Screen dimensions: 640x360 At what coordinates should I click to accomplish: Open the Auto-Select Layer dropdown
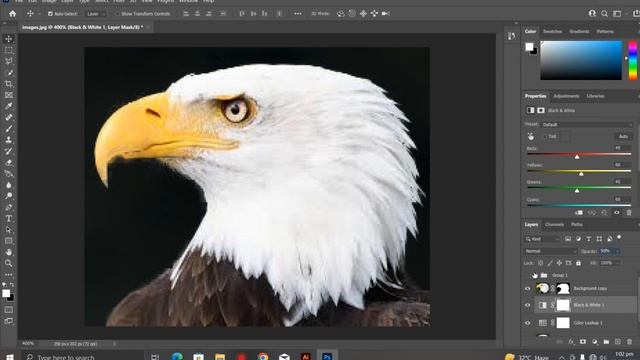coord(96,14)
